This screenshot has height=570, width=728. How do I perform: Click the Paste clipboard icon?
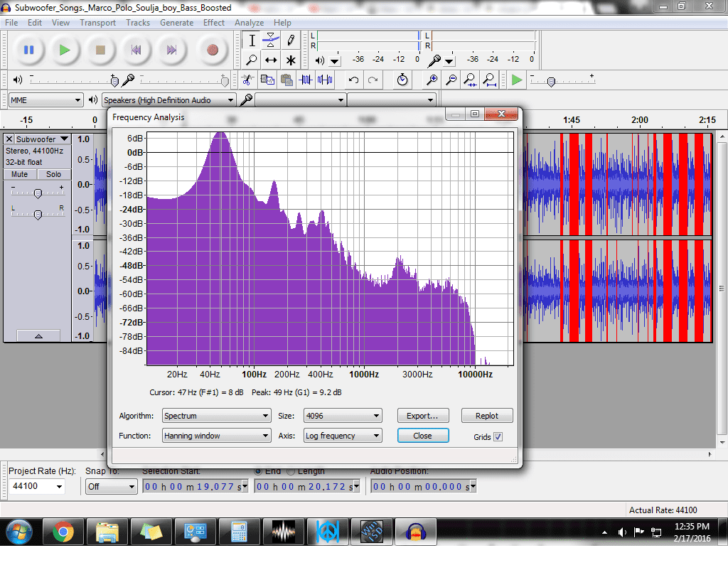287,80
